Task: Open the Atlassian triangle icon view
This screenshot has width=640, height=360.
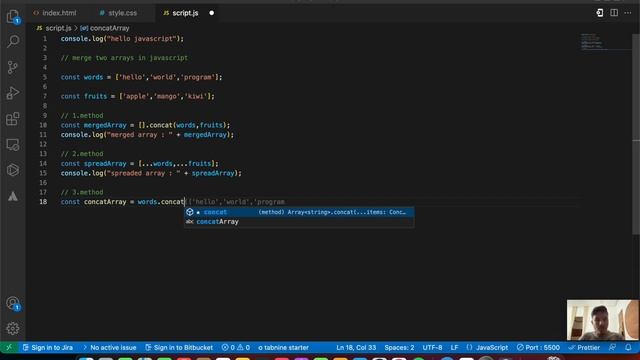Action: [13, 196]
